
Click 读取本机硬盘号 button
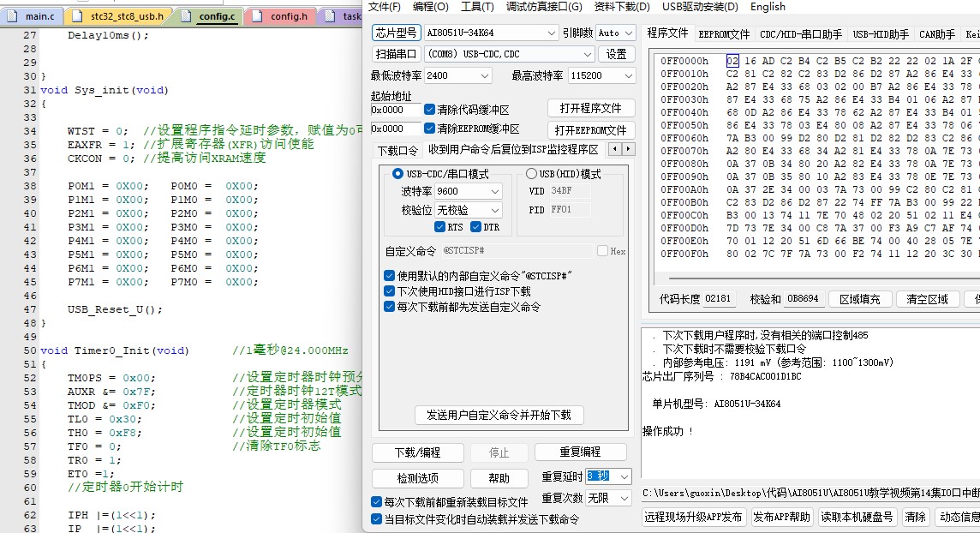point(857,517)
